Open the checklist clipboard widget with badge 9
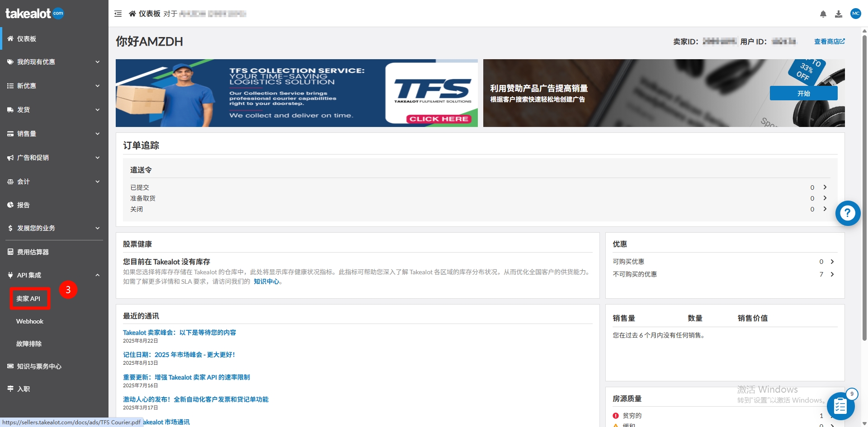This screenshot has width=868, height=427. (840, 406)
